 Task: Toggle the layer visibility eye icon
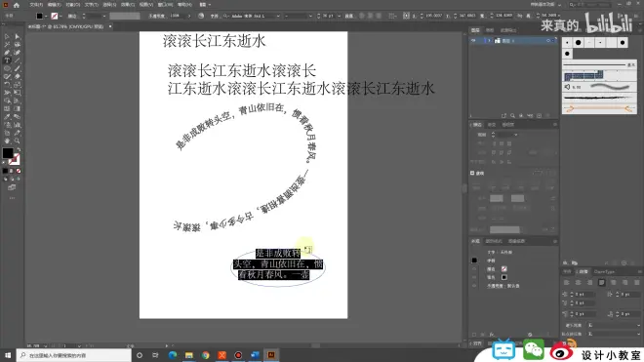(473, 41)
